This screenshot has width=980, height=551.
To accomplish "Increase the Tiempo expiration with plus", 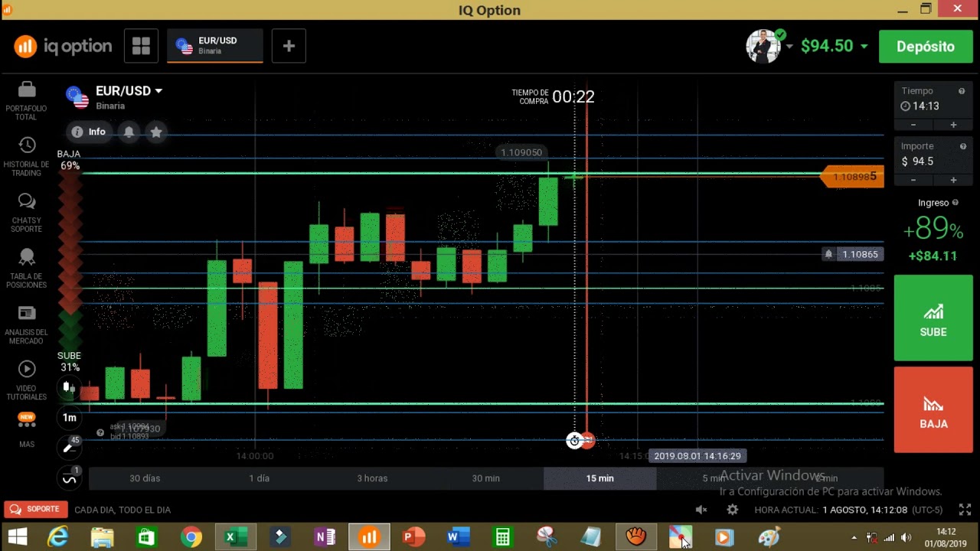I will click(953, 125).
